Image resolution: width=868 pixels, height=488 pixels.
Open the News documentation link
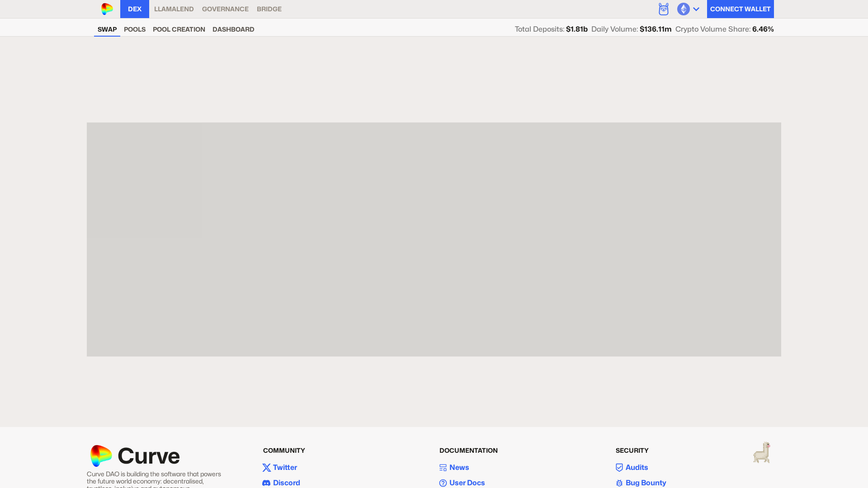(459, 468)
